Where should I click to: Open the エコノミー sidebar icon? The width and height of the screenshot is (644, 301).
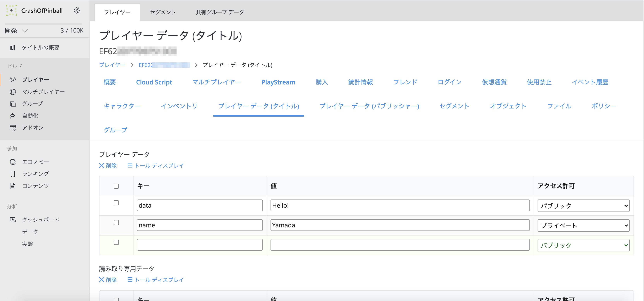click(x=13, y=162)
